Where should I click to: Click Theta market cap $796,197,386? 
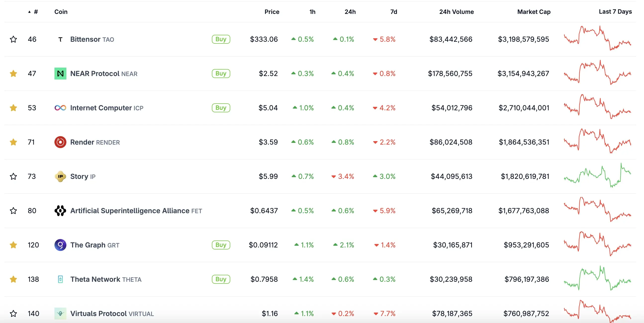coord(527,279)
